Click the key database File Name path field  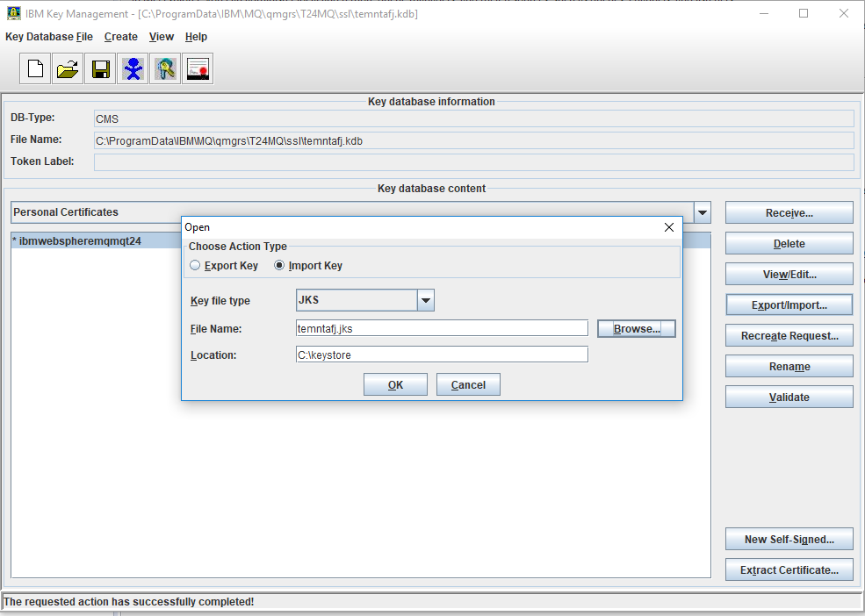474,140
